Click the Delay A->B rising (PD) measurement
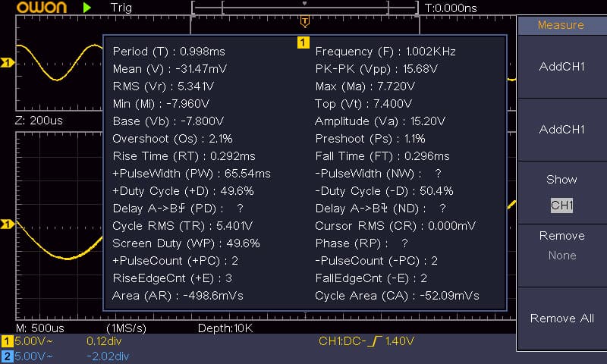Viewport: 607px width, 364px height. point(178,208)
